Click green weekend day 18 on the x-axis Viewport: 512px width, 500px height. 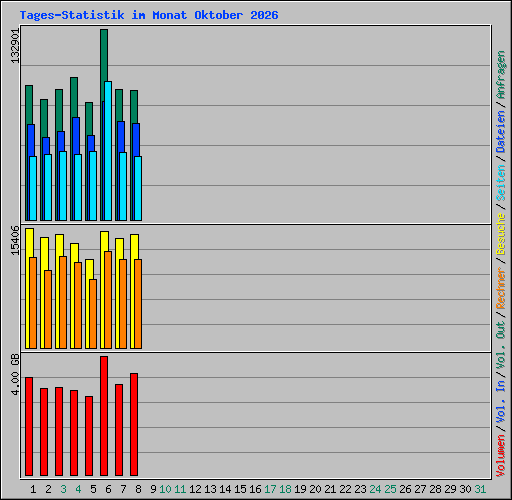coord(285,489)
